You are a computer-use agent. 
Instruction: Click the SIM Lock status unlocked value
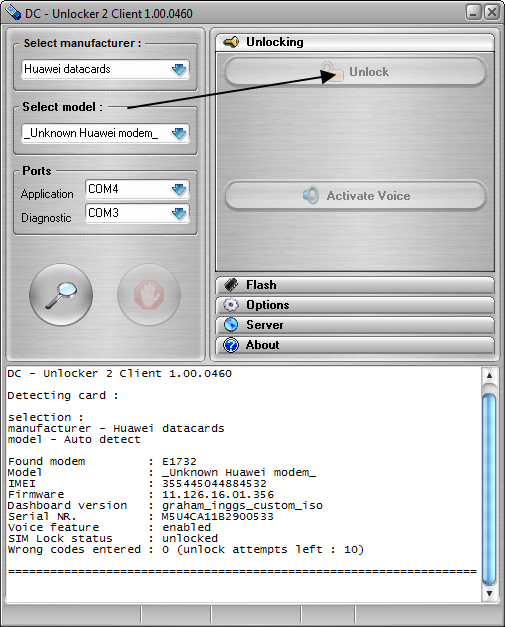[190, 539]
